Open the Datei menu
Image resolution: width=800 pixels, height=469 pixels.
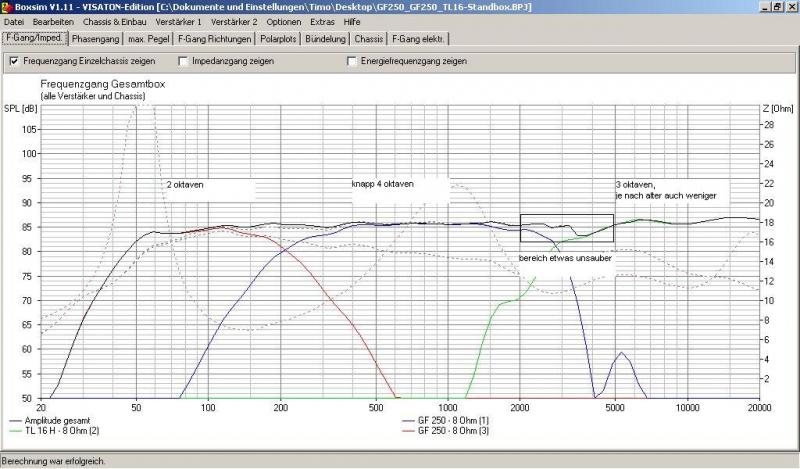14,21
